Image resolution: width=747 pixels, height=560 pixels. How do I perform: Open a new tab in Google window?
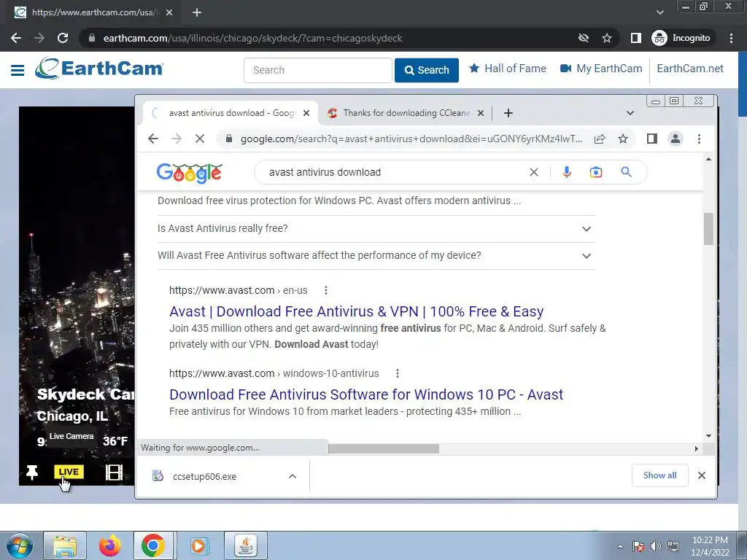(508, 113)
